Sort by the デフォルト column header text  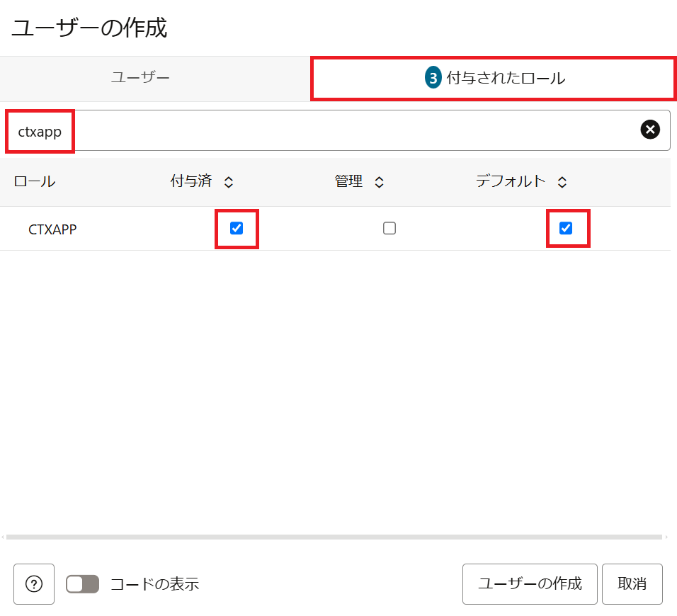point(511,181)
